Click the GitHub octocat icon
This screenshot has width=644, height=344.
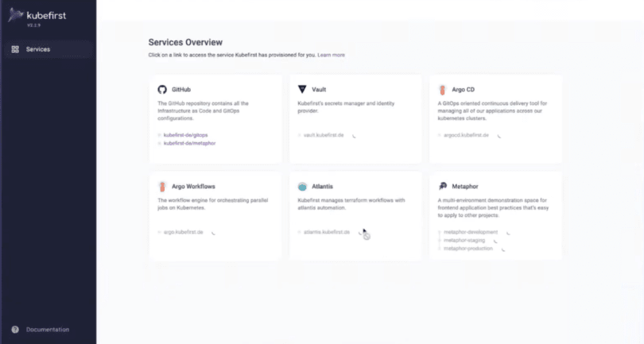(162, 90)
